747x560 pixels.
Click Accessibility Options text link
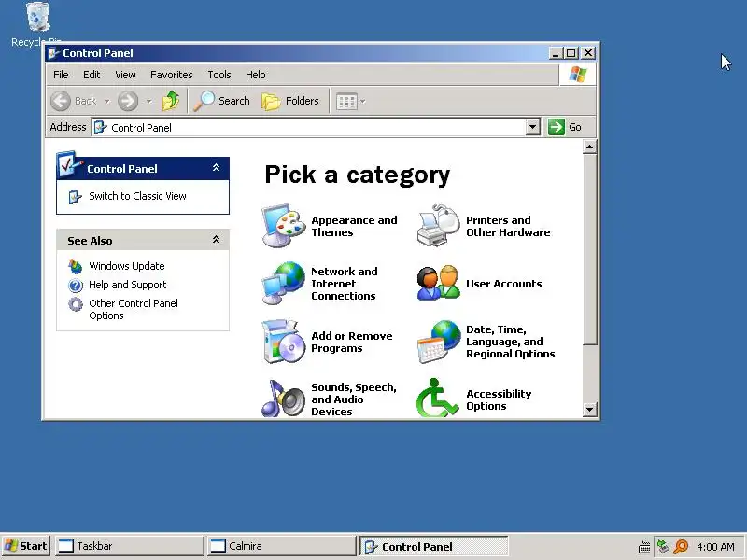tap(499, 400)
